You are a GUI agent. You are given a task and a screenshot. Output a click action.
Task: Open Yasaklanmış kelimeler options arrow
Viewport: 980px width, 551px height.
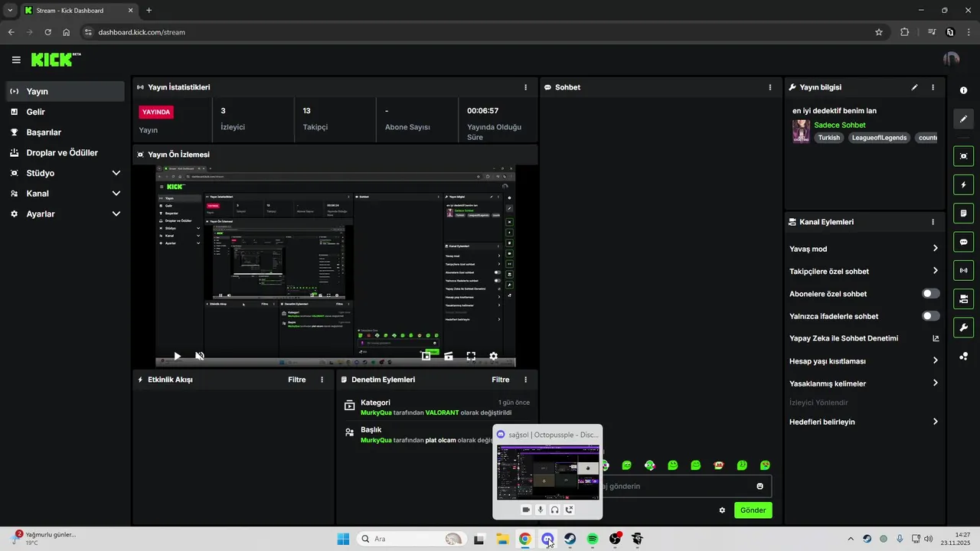935,383
